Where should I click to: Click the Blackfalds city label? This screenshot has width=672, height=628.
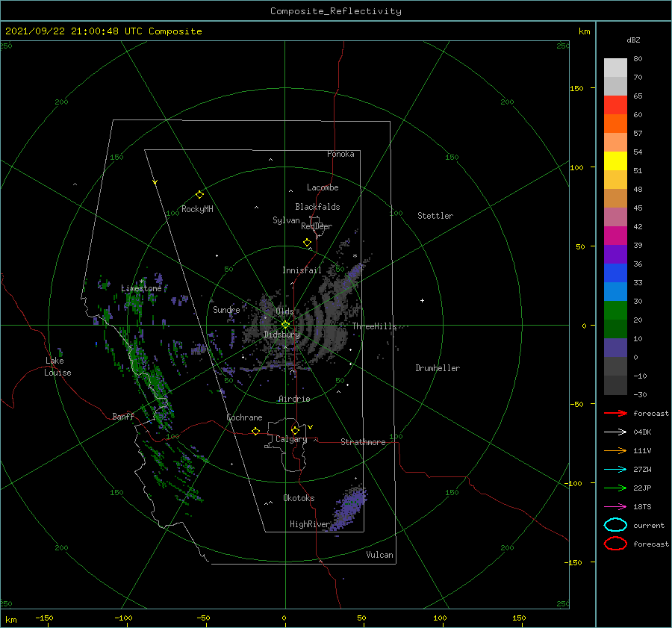click(317, 207)
